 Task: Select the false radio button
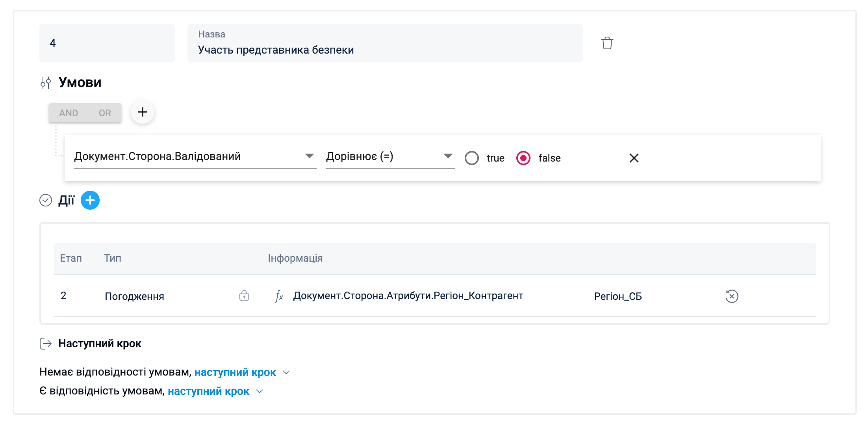click(x=523, y=158)
